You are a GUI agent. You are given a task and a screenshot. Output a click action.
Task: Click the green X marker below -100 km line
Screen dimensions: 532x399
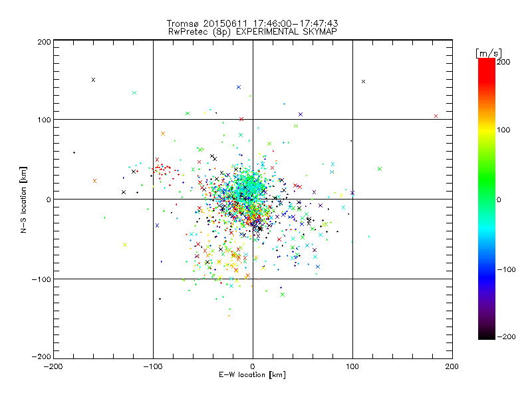(283, 295)
